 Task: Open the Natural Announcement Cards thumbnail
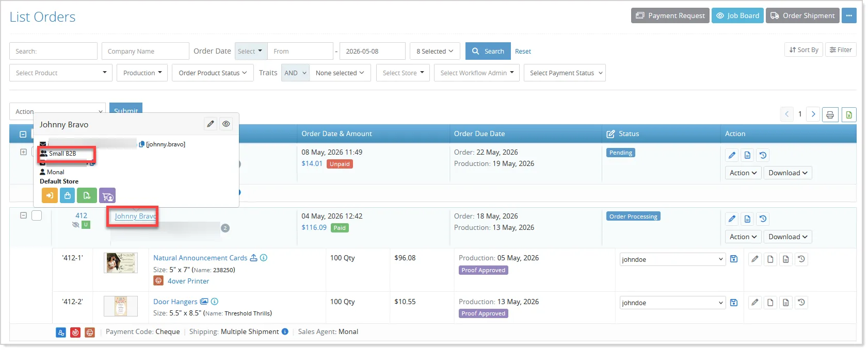(x=121, y=263)
